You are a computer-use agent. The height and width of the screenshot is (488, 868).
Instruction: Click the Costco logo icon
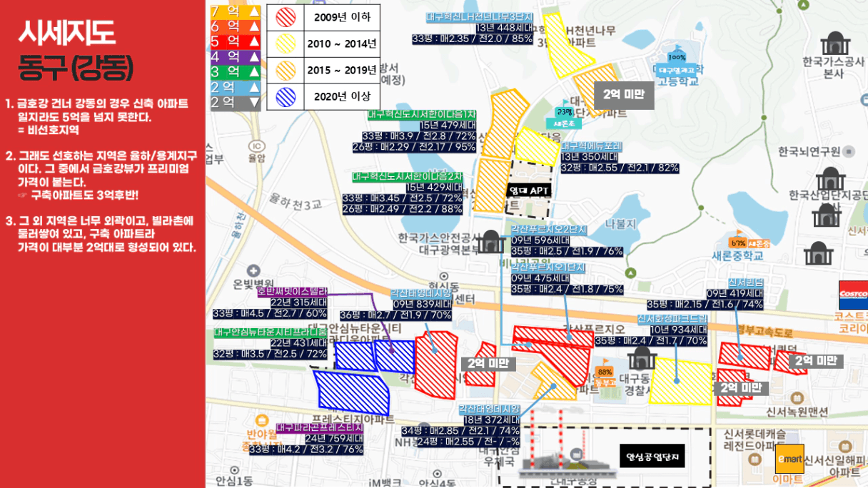click(854, 295)
